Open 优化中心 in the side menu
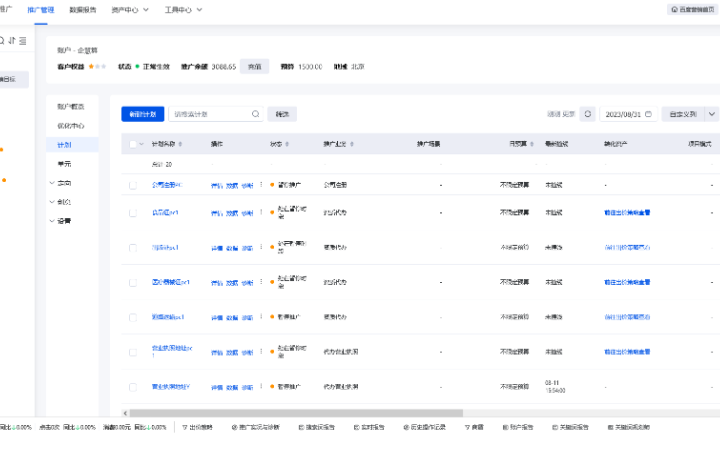 (x=71, y=125)
